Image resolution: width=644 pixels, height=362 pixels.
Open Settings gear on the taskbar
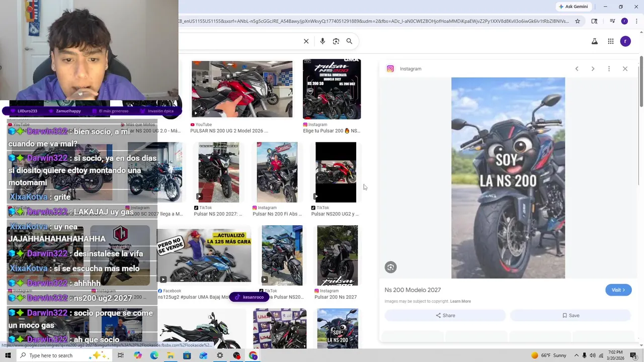point(220,355)
